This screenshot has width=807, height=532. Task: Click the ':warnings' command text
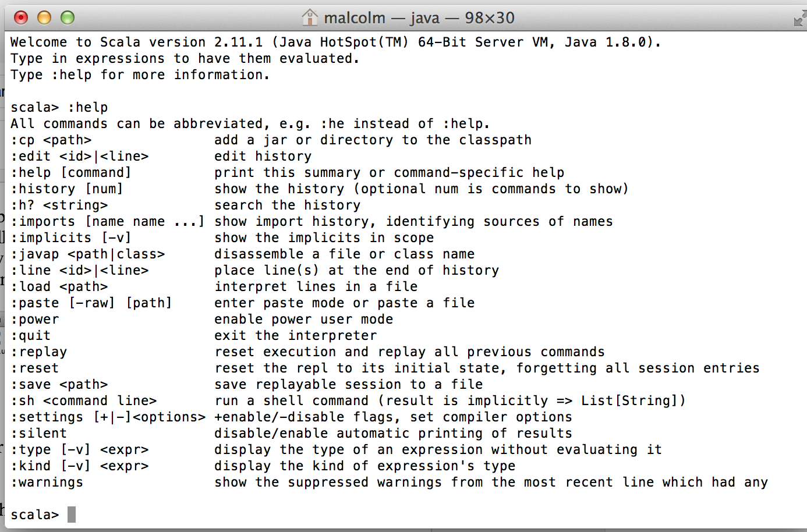tap(47, 482)
